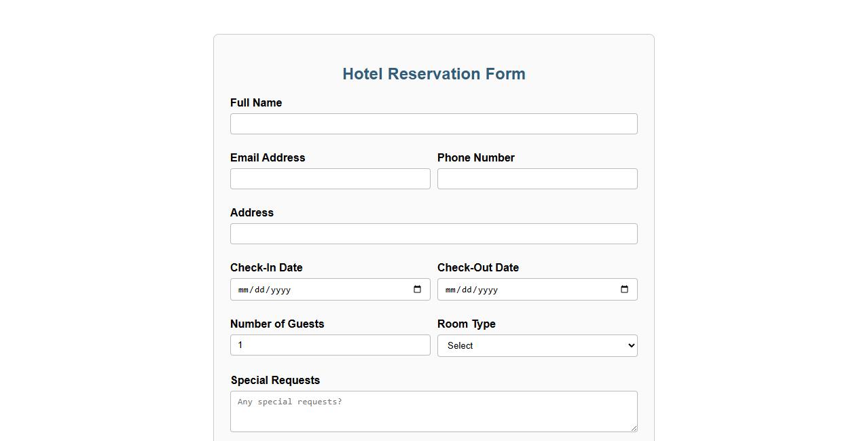This screenshot has width=868, height=441.
Task: Click inside the Special Requests textarea
Action: [433, 411]
